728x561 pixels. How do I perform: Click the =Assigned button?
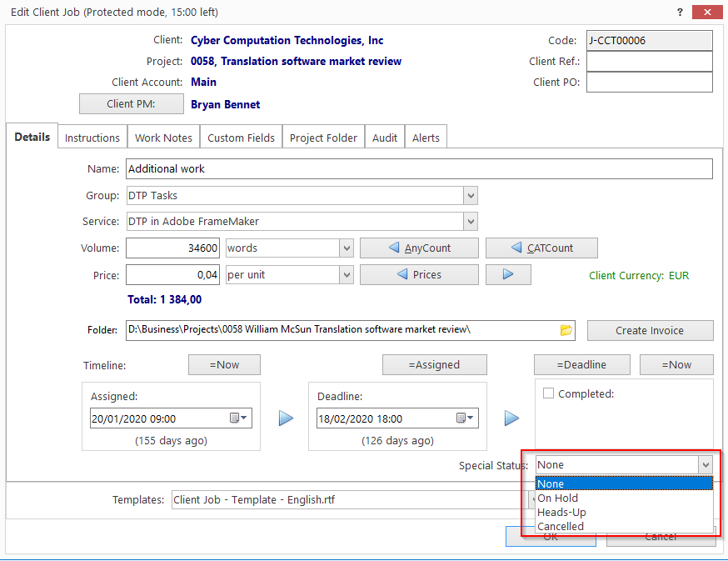pyautogui.click(x=435, y=365)
